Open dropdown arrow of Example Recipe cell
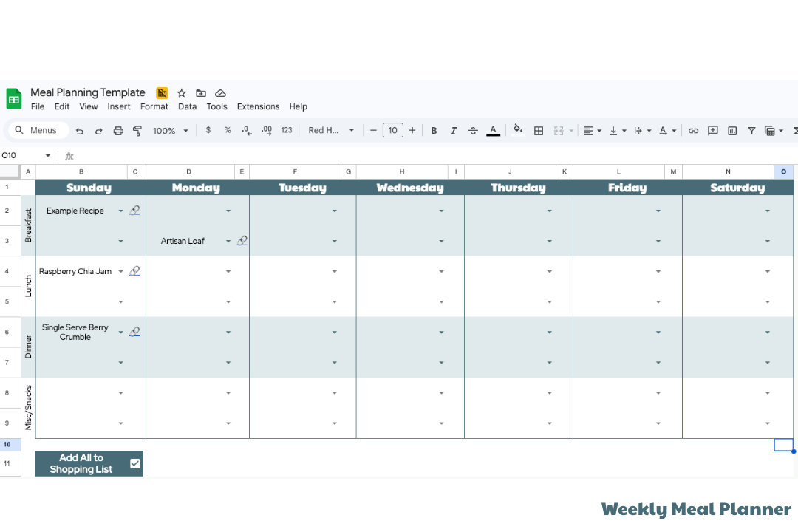The width and height of the screenshot is (798, 532). point(120,211)
